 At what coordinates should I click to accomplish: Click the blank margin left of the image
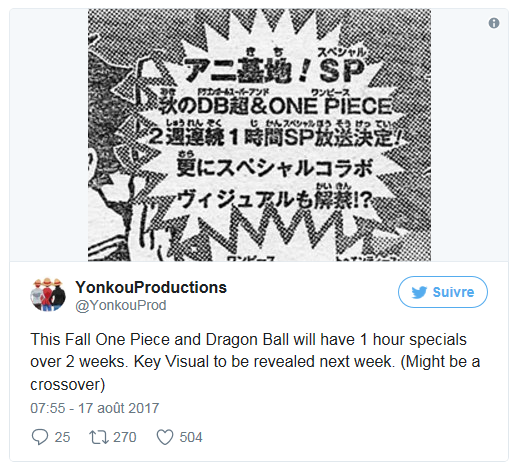point(49,135)
